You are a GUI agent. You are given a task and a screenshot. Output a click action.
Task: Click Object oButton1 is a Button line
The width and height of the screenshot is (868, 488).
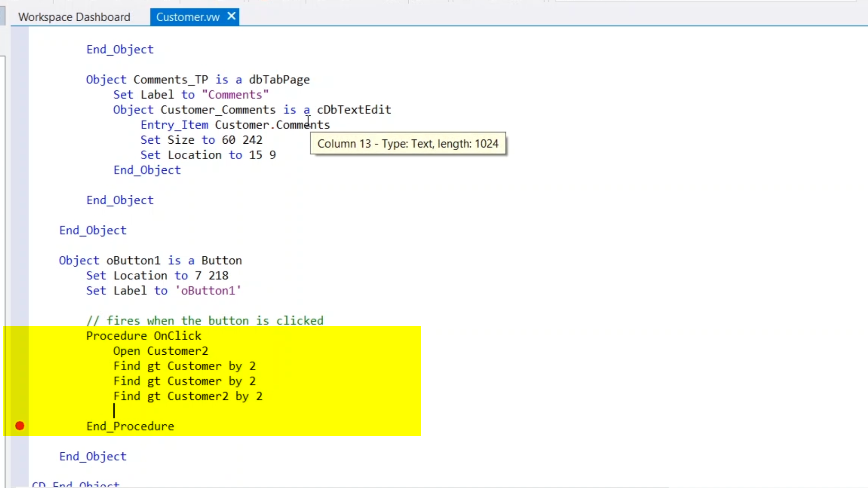150,261
